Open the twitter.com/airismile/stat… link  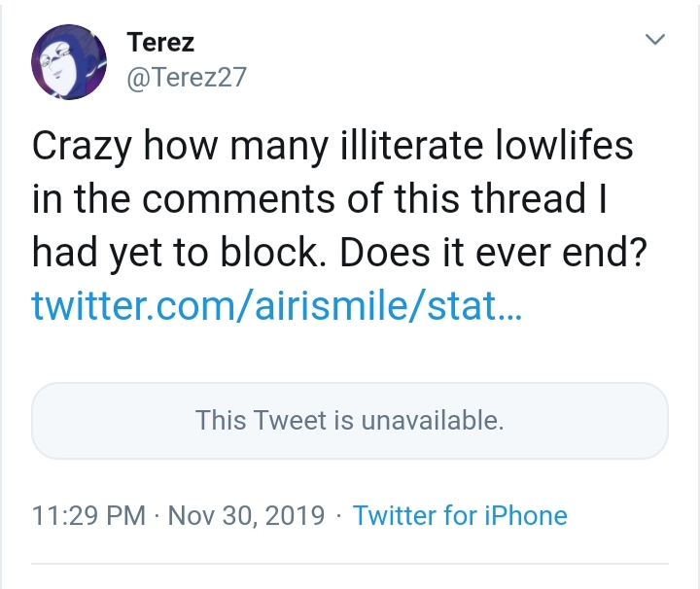coord(276,305)
